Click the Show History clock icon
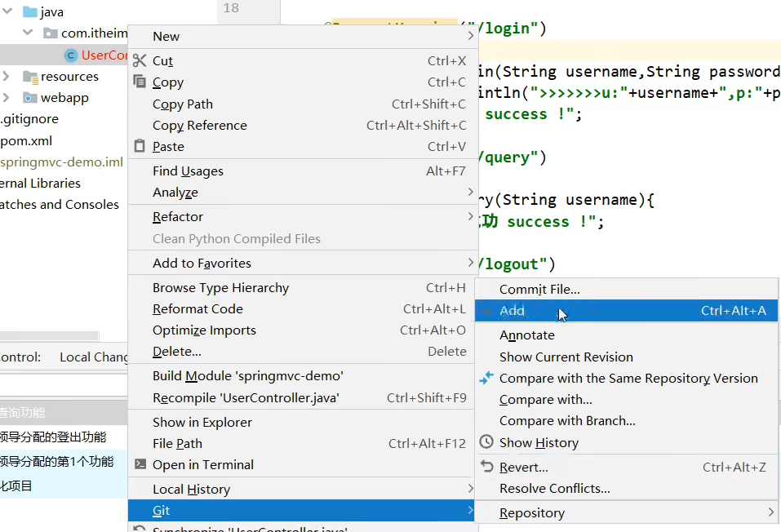The width and height of the screenshot is (781, 532). click(x=486, y=442)
